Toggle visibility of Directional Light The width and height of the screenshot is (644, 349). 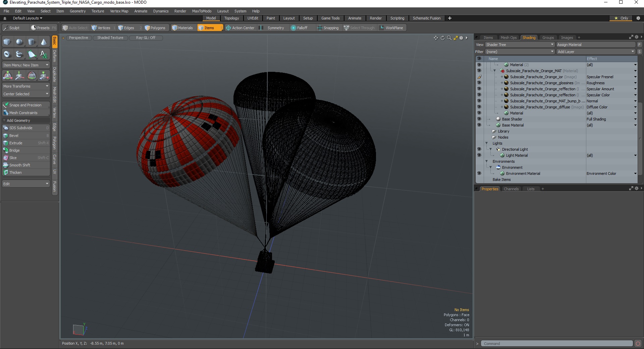point(479,149)
